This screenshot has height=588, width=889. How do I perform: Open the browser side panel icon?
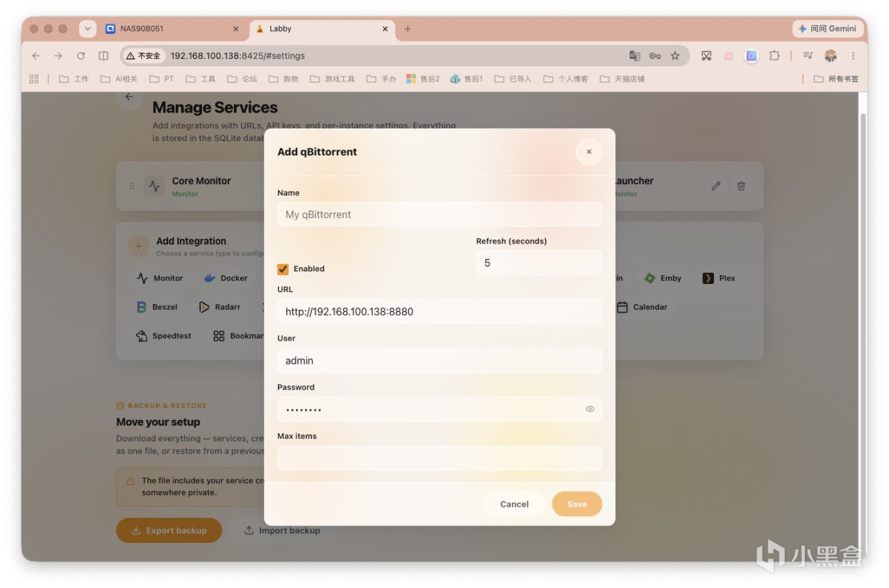(x=103, y=56)
